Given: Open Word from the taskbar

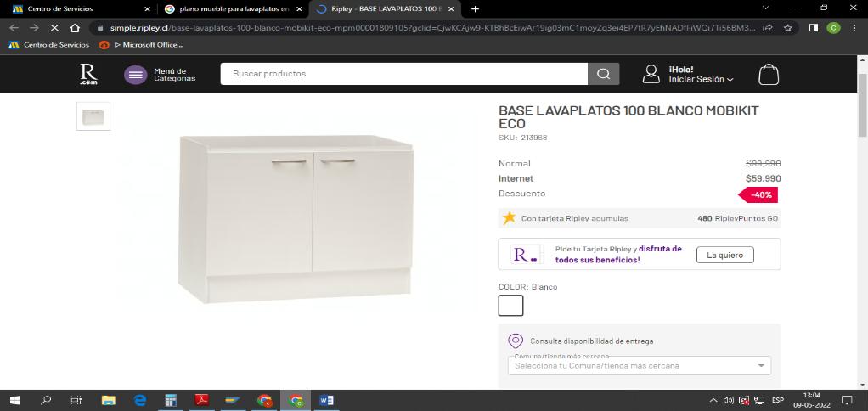Looking at the screenshot, I should pyautogui.click(x=326, y=400).
